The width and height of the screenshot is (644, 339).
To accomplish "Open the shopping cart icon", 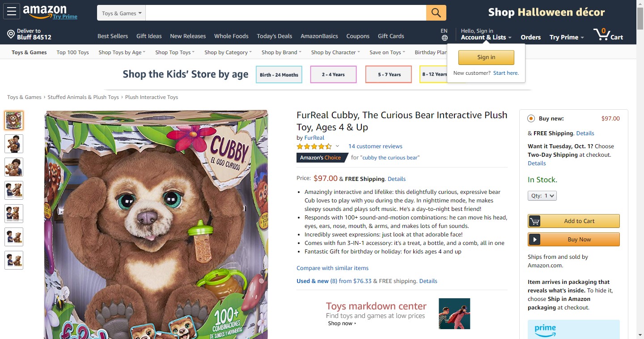I will click(x=602, y=34).
